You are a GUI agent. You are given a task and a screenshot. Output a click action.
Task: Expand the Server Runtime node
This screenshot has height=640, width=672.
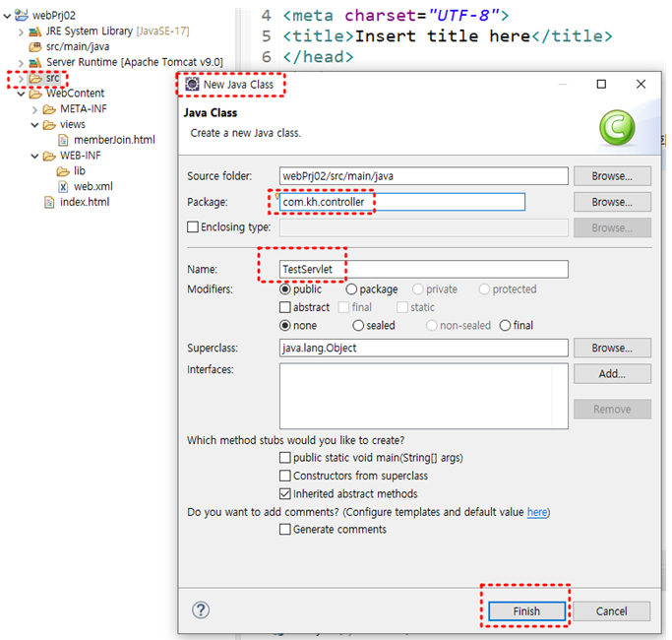[x=21, y=63]
